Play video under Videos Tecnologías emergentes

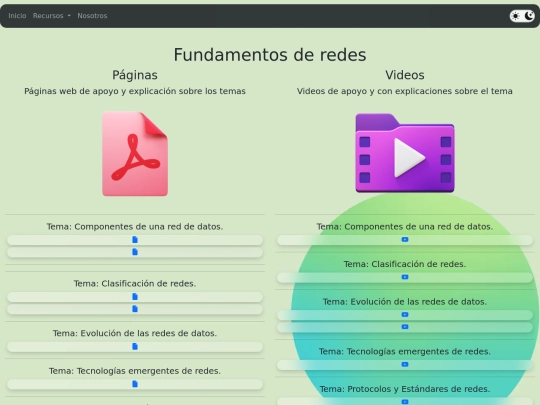tap(405, 364)
